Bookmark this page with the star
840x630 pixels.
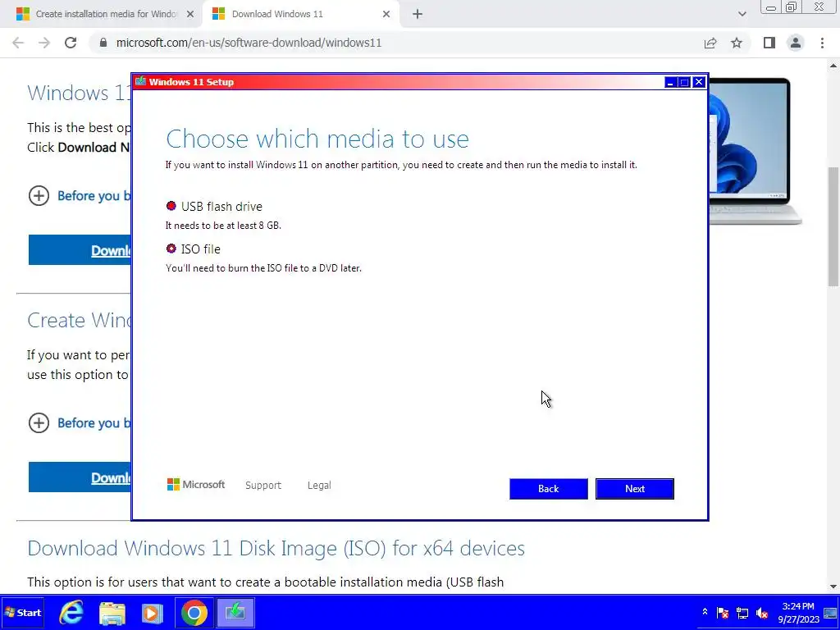point(737,43)
